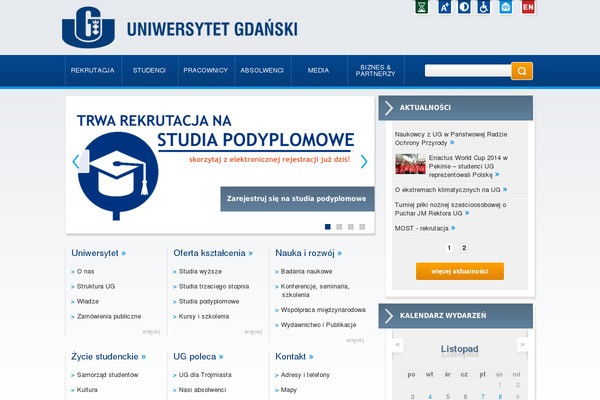Go to next banner slide arrow
Screen dimensions: 600x400
(364, 162)
